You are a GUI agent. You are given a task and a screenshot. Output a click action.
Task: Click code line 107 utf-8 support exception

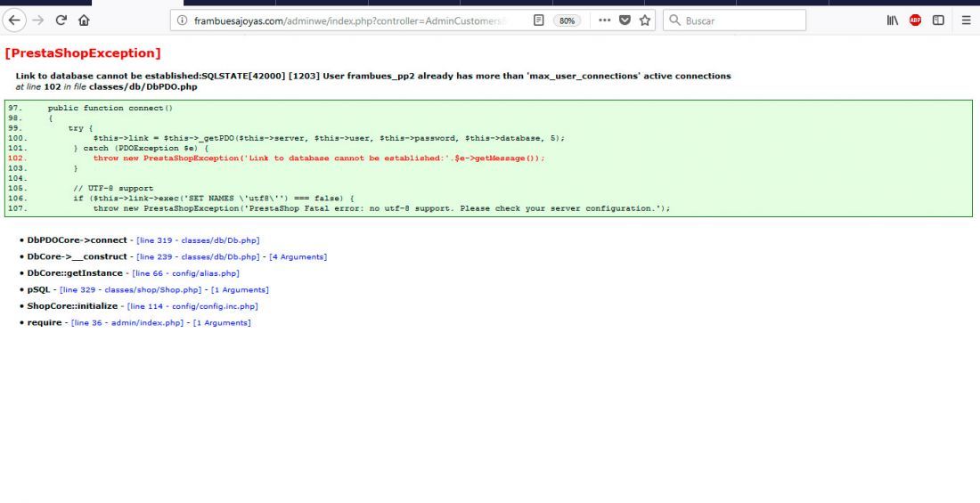[x=382, y=208]
